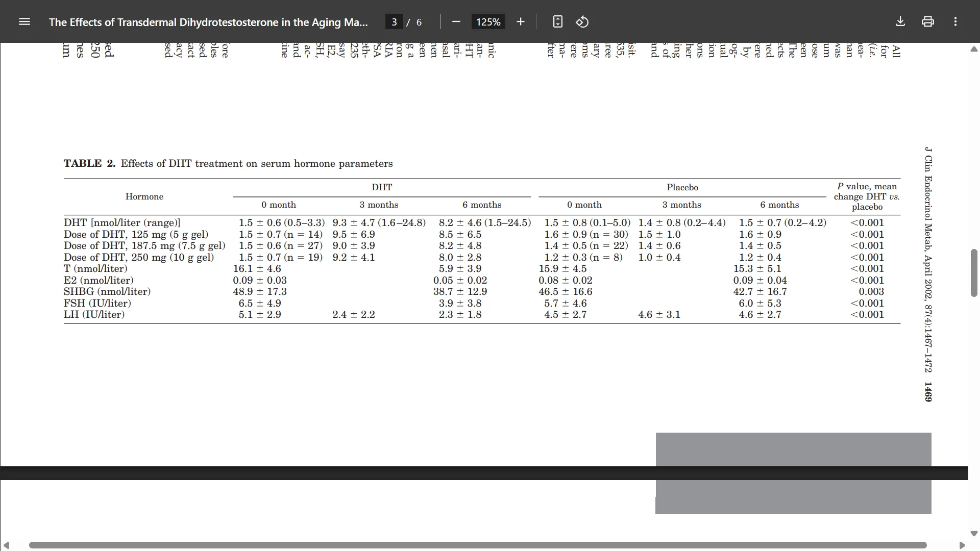Click the fit to page icon
The image size is (980, 551).
coord(557,21)
